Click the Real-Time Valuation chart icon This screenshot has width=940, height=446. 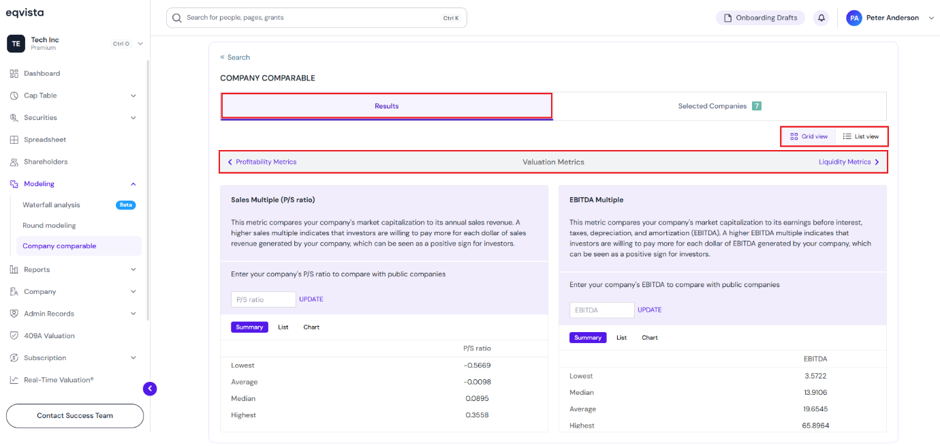tap(14, 380)
